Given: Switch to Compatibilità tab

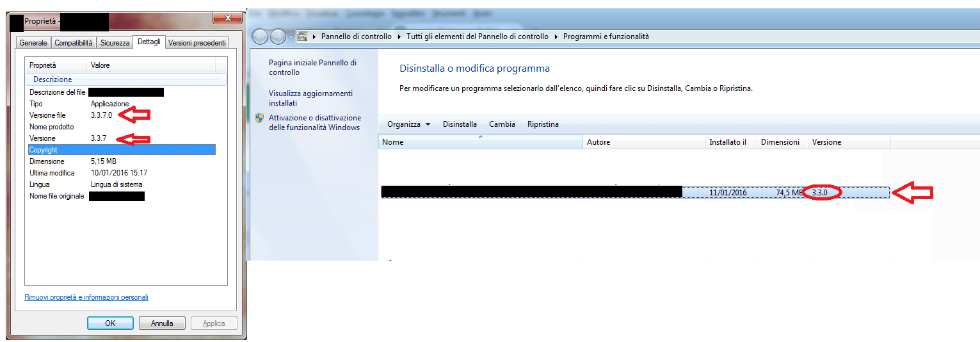Looking at the screenshot, I should 74,43.
